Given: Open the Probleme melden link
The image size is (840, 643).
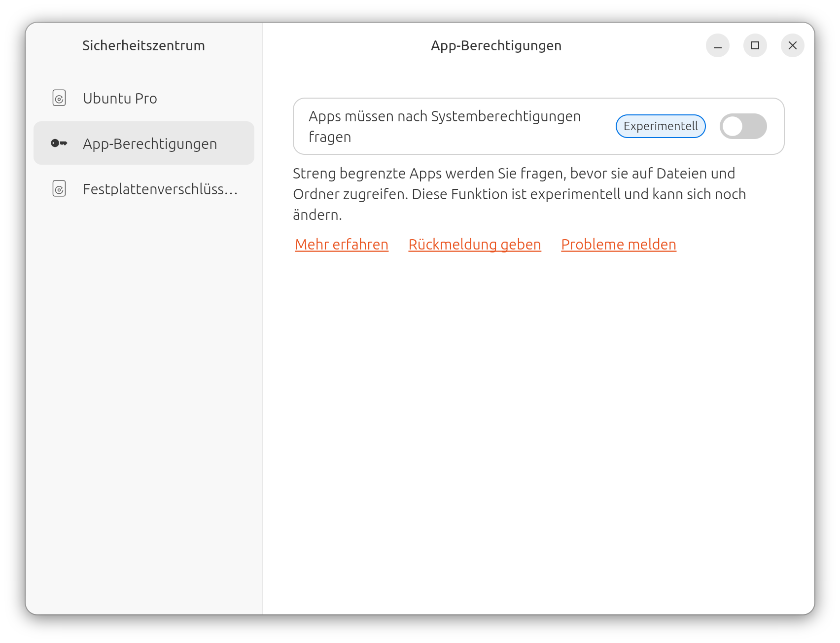Looking at the screenshot, I should coord(619,245).
